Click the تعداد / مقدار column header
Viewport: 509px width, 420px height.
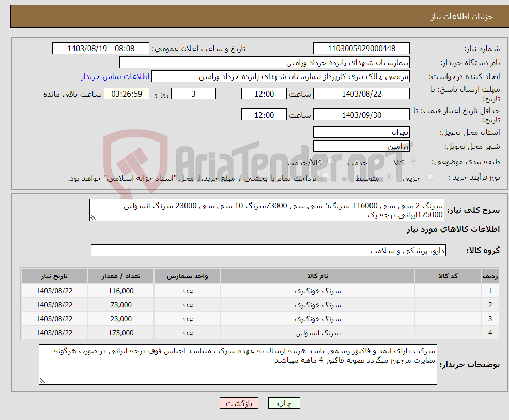pos(121,276)
